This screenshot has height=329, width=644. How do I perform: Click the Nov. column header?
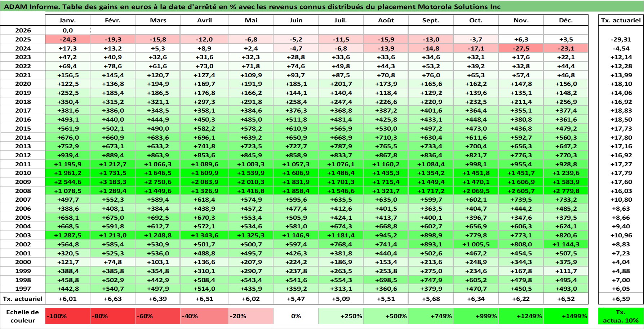(x=521, y=20)
